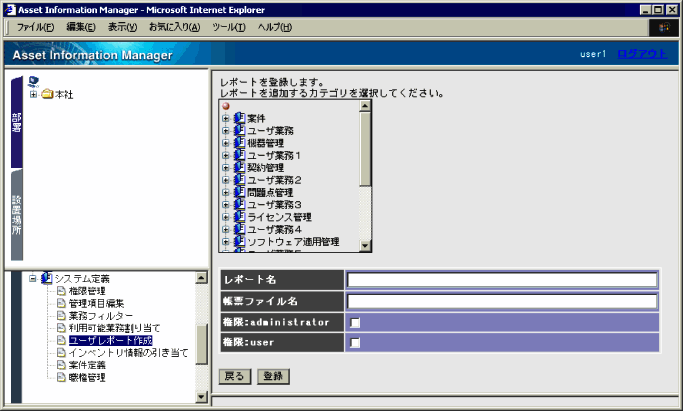This screenshot has height=411, width=683.
Task: Open the 表示(V) menu
Action: point(122,27)
